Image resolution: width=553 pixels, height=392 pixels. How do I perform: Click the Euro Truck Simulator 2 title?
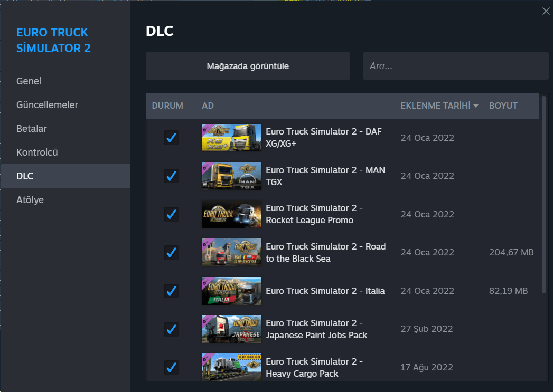[x=53, y=40]
